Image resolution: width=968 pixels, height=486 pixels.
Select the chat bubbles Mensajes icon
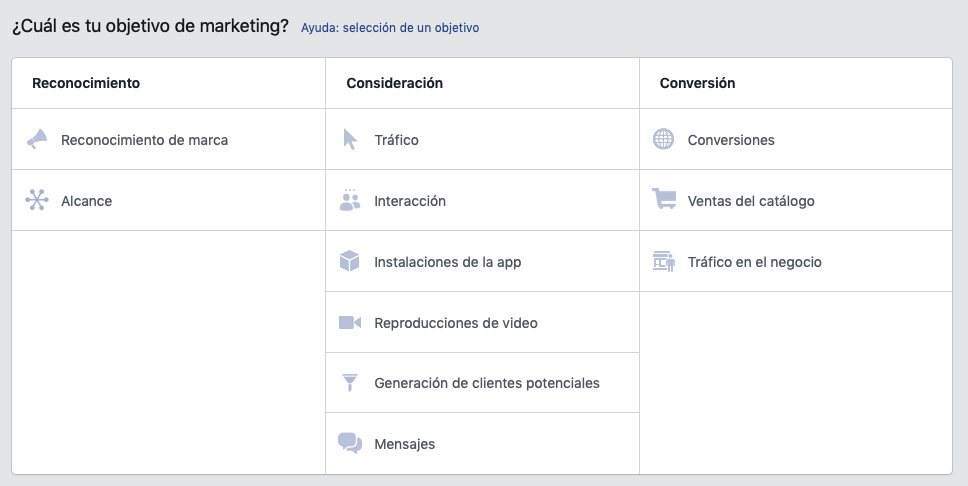pos(350,443)
